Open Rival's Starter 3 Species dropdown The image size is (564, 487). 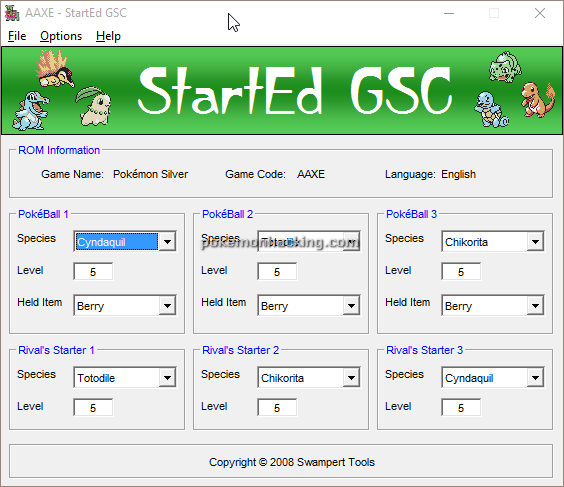(535, 378)
